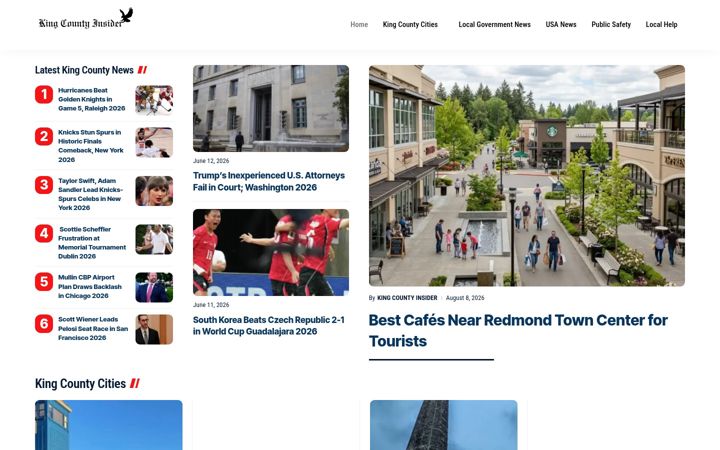Open the King County Cities menu
The height and width of the screenshot is (450, 720).
410,25
